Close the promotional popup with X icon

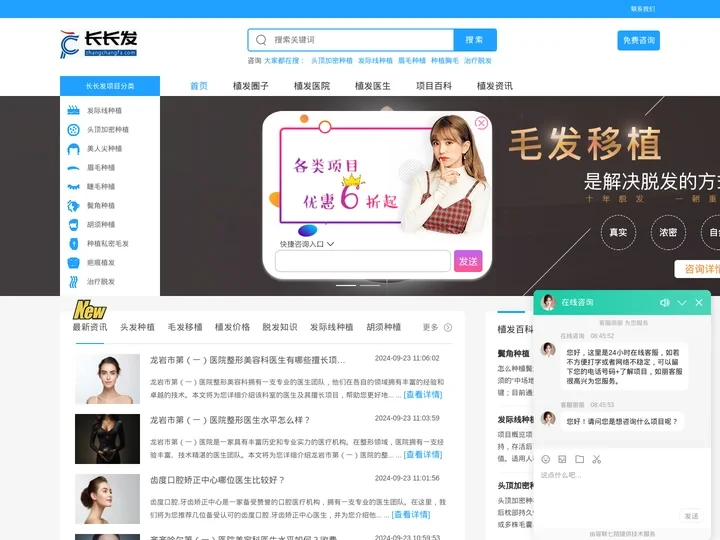click(x=481, y=123)
